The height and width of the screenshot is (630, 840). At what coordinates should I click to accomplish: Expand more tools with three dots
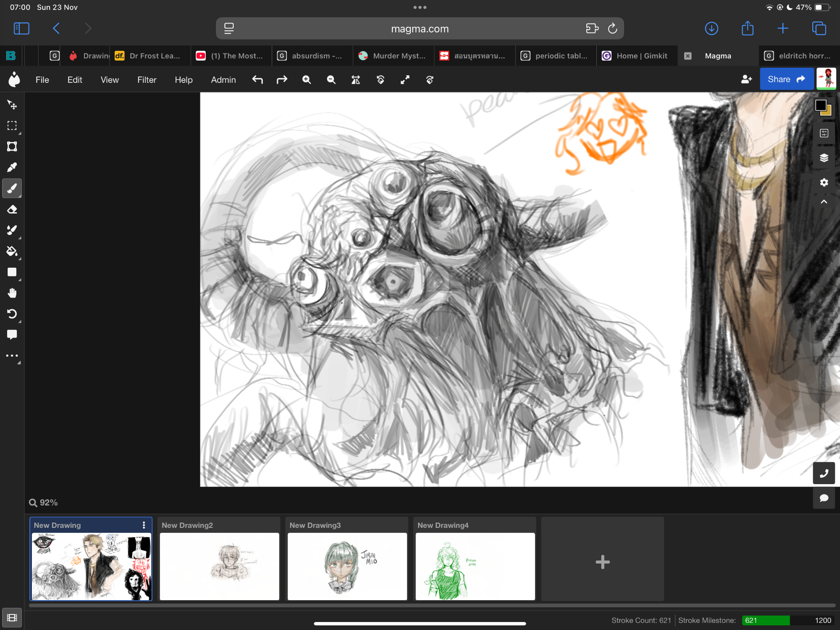coord(12,356)
